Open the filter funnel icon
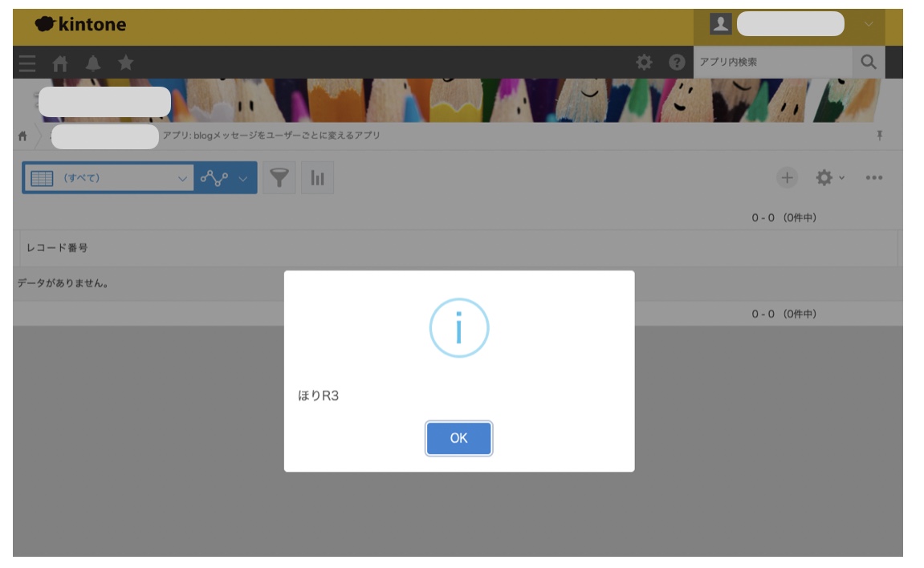Screen dimensions: 924x568 (279, 178)
